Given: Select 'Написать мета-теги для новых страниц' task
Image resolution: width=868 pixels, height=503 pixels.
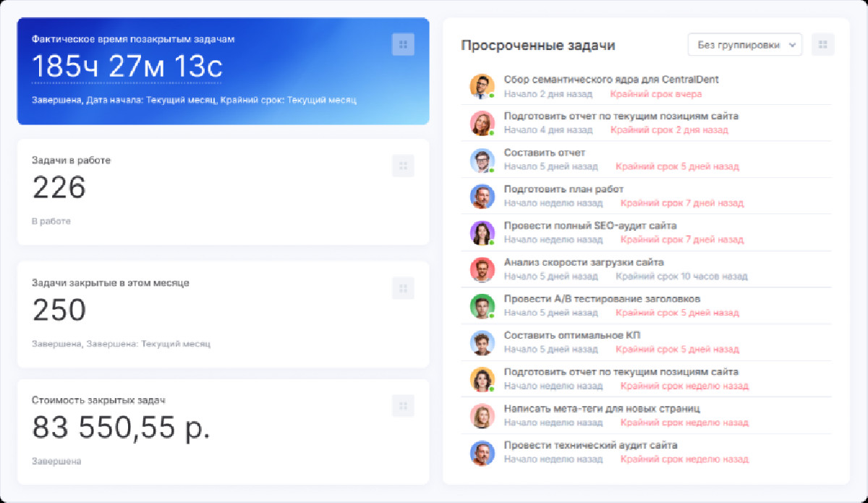Looking at the screenshot, I should pyautogui.click(x=601, y=408).
